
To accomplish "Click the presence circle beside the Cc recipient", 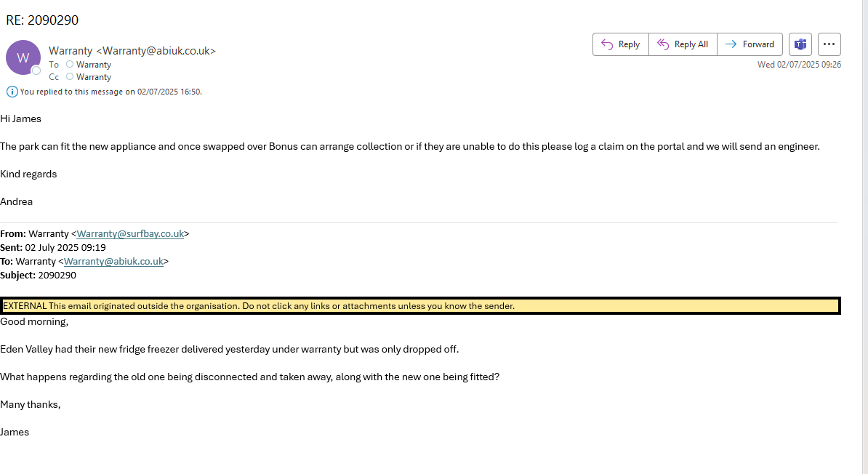I will point(70,77).
